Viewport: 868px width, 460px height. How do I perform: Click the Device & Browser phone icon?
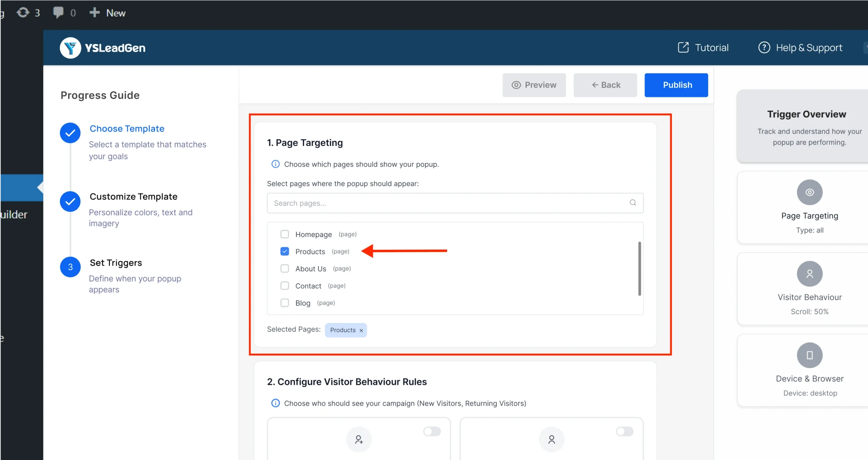(x=809, y=355)
